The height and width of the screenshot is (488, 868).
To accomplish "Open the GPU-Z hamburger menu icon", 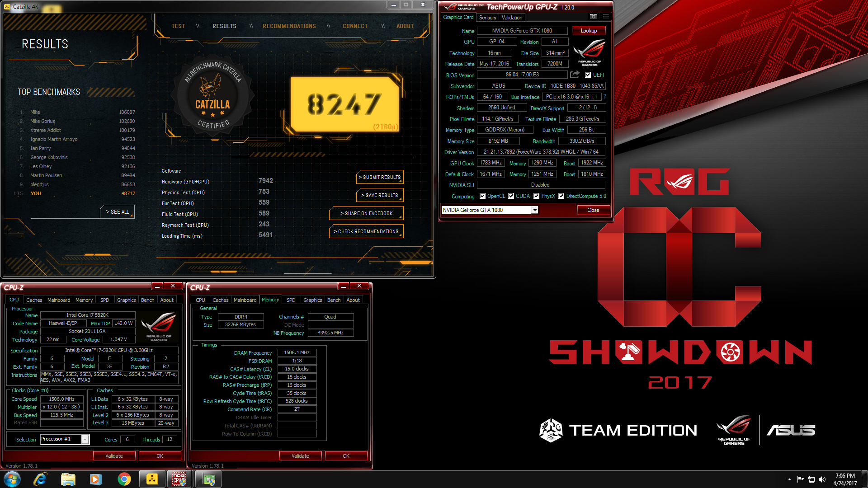I will [x=606, y=17].
